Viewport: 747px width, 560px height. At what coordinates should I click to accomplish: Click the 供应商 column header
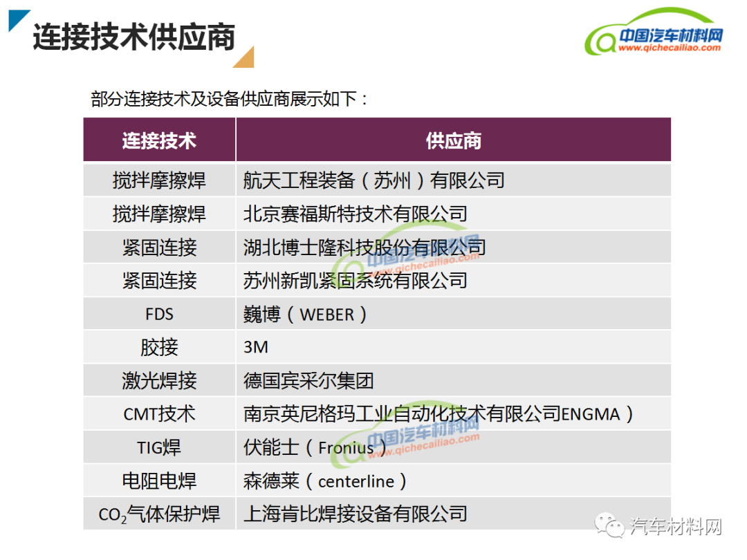click(x=454, y=140)
